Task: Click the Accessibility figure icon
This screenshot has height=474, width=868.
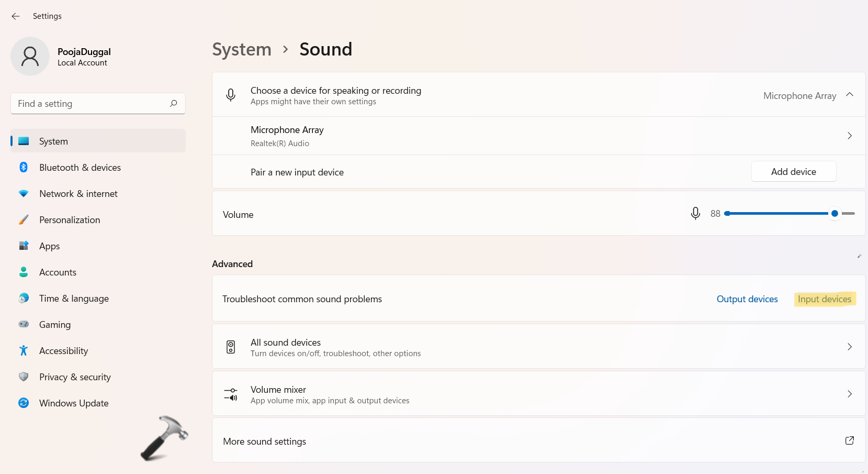Action: 24,350
